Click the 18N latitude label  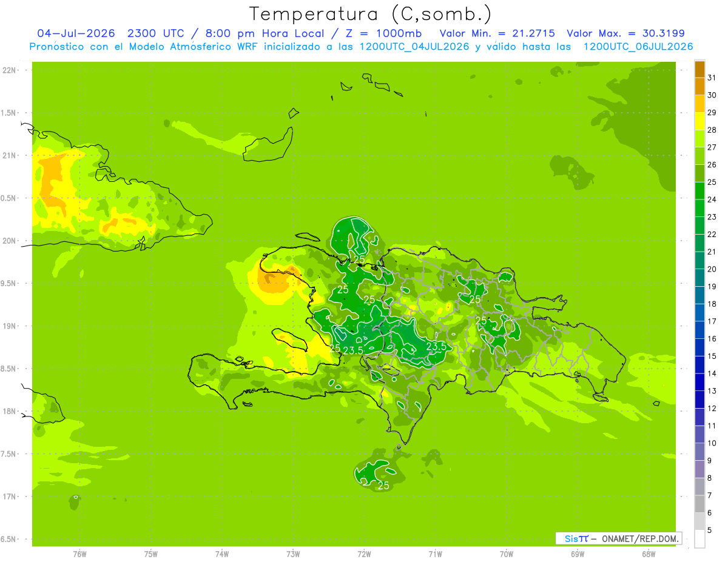click(x=10, y=411)
